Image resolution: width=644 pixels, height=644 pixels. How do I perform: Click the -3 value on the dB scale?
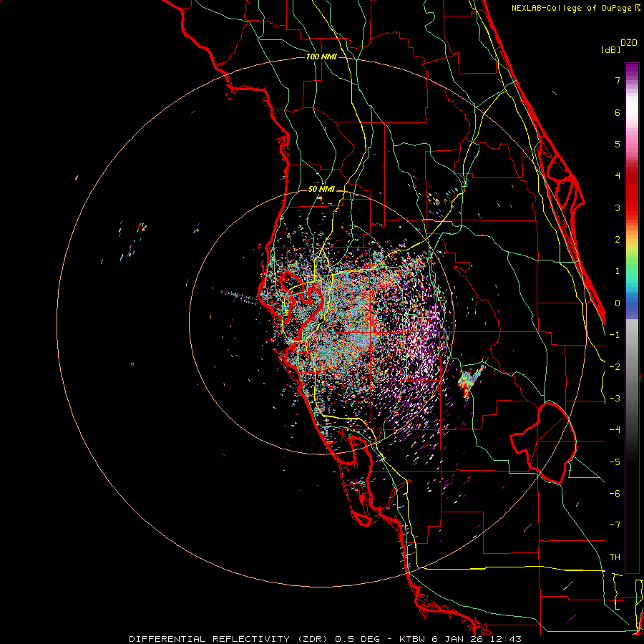pos(615,399)
